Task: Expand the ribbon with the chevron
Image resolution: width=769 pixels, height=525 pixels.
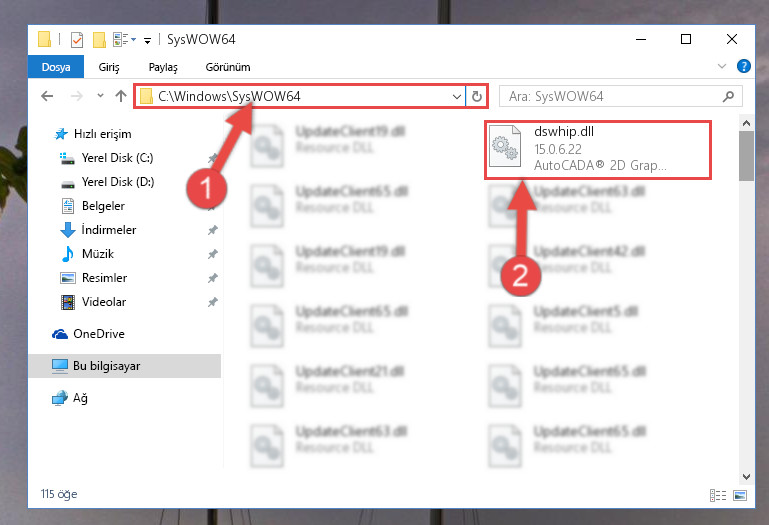Action: click(x=721, y=66)
